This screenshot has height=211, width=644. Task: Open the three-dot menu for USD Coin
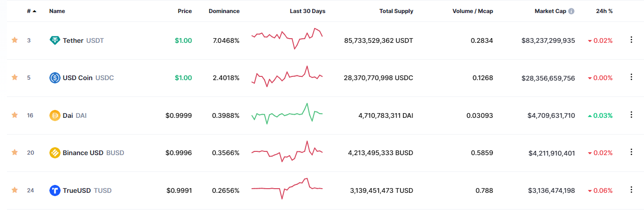(x=631, y=77)
